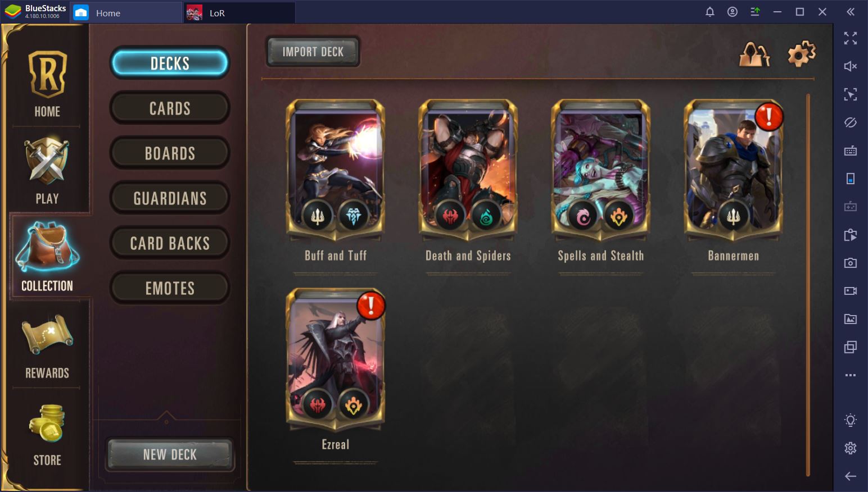Expand more options ellipsis in sidebar
The height and width of the screenshot is (492, 868).
tap(851, 375)
